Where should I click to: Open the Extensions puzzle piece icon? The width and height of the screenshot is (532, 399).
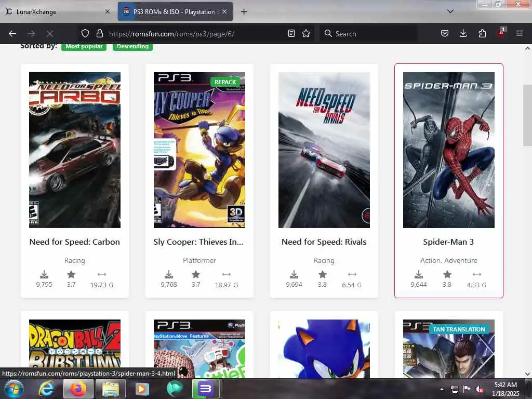click(x=482, y=33)
